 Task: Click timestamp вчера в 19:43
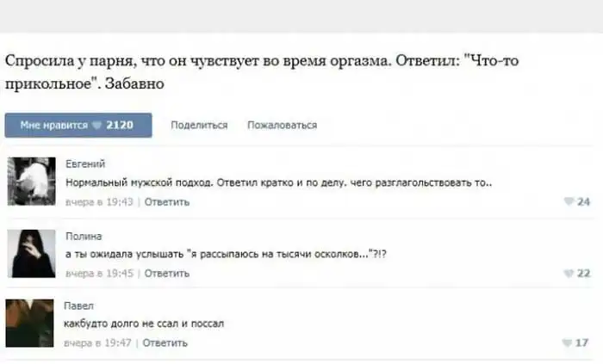click(100, 202)
